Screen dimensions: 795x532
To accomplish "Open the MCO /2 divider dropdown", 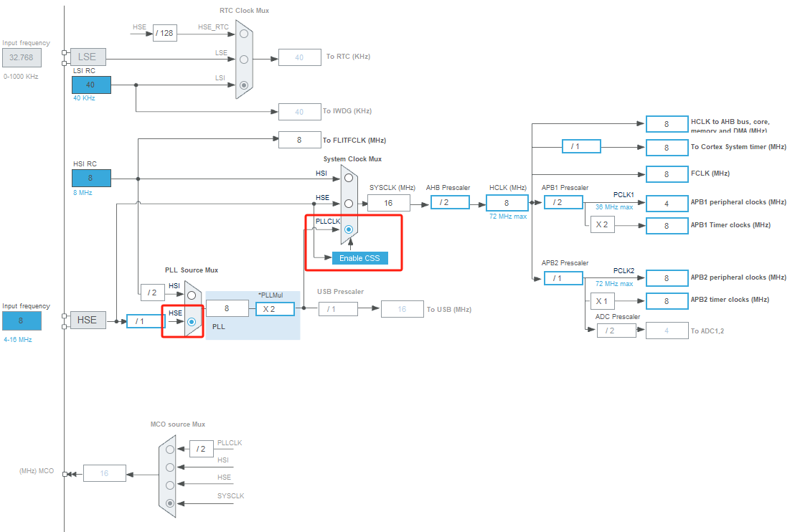I will 200,449.
